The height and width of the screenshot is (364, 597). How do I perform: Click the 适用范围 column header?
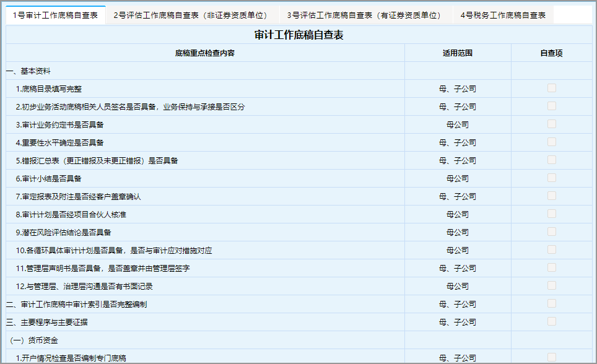(x=458, y=53)
